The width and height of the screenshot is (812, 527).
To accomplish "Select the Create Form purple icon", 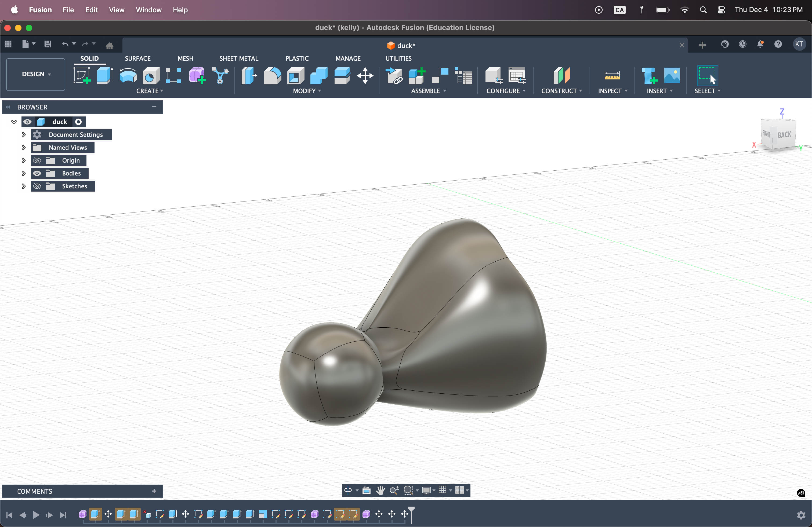I will 197,75.
